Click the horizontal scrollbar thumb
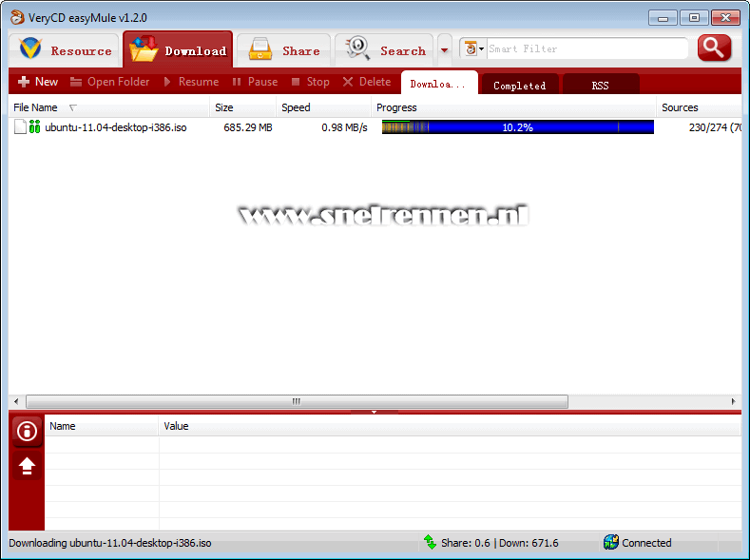Viewport: 750px width, 560px height. 297,401
